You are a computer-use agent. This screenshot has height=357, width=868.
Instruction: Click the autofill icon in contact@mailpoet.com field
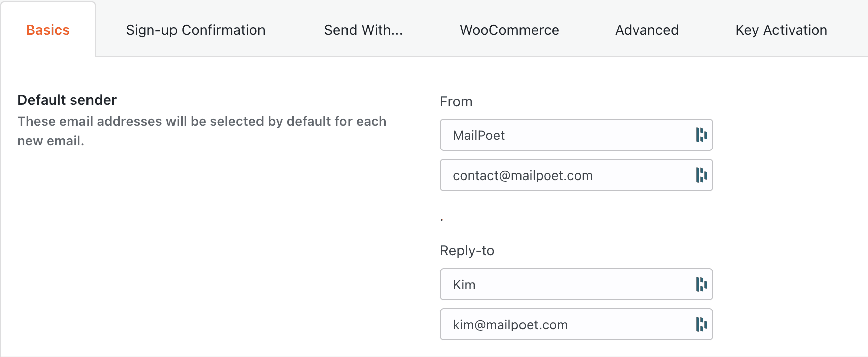pyautogui.click(x=701, y=175)
